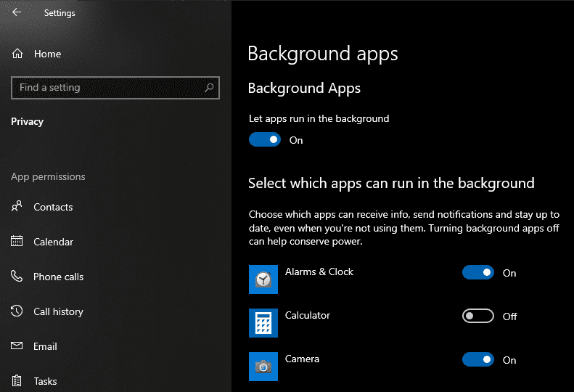Click the Calculator app icon
Screen dimensions: 574x392
click(263, 323)
